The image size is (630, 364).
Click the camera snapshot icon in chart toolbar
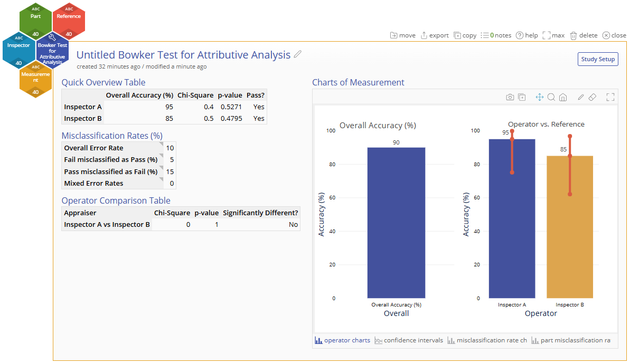click(510, 97)
